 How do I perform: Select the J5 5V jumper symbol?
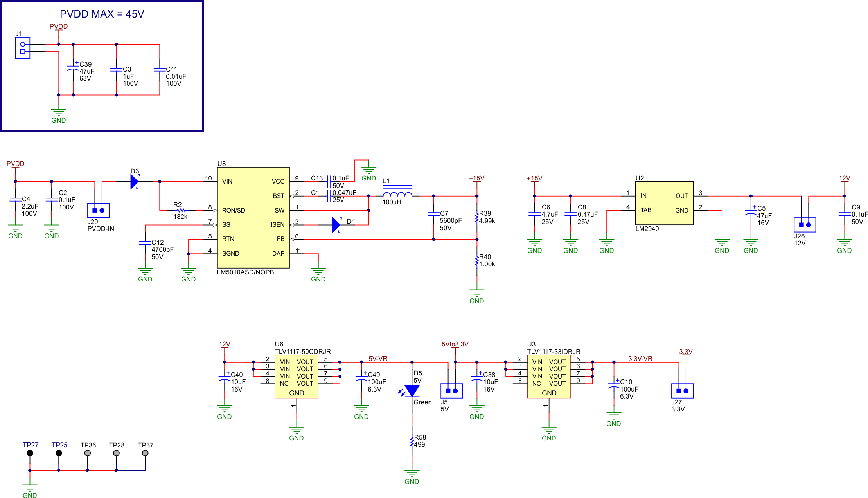click(x=451, y=391)
